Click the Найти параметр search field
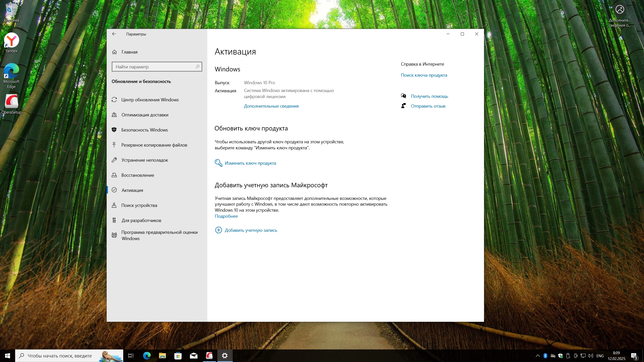Image resolution: width=644 pixels, height=362 pixels. [x=153, y=67]
